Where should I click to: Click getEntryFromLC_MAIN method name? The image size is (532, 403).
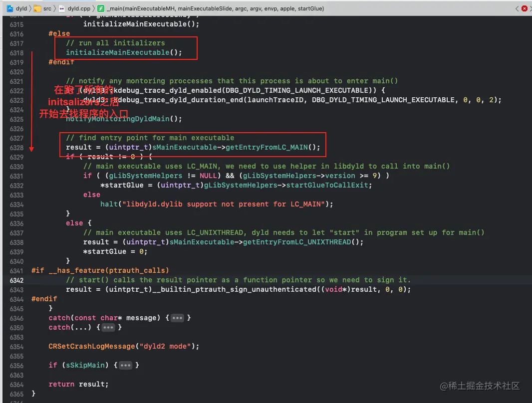click(266, 147)
